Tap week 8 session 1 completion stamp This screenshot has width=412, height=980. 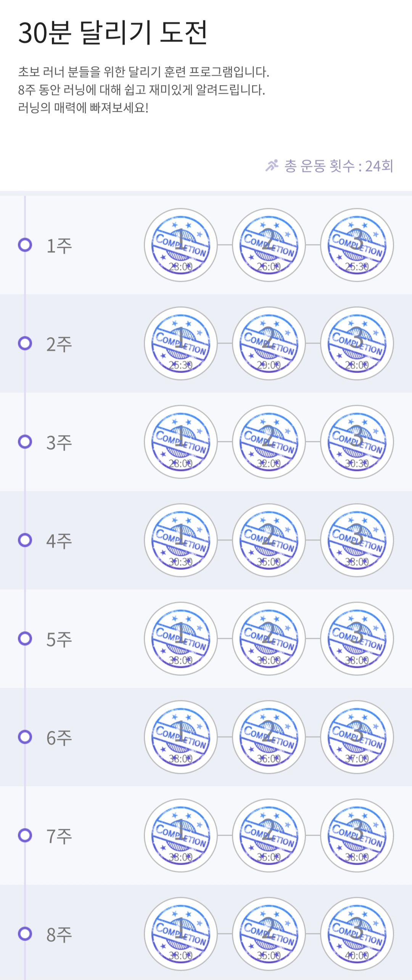coord(181,934)
